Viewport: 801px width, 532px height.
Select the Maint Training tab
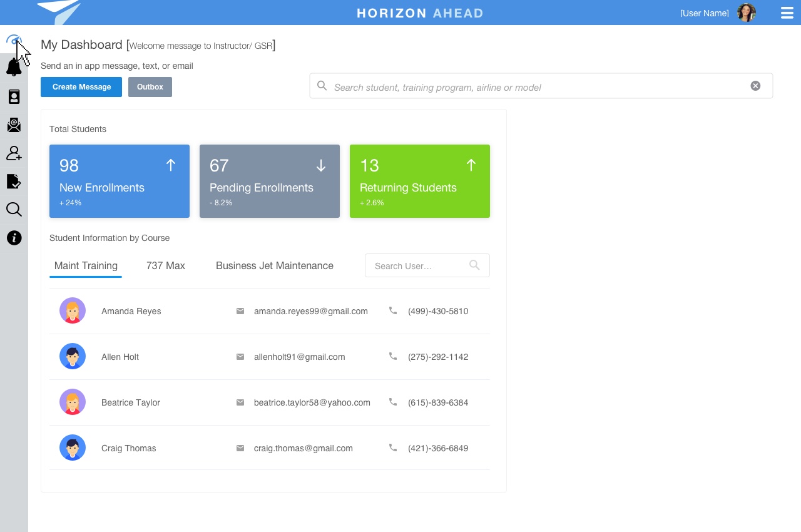86,266
